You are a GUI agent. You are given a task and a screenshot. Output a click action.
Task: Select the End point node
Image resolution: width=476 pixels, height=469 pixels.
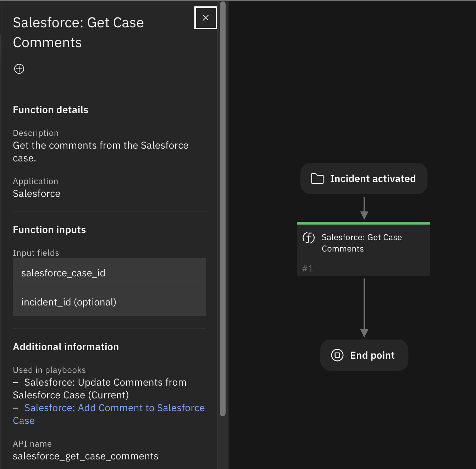[x=364, y=355]
